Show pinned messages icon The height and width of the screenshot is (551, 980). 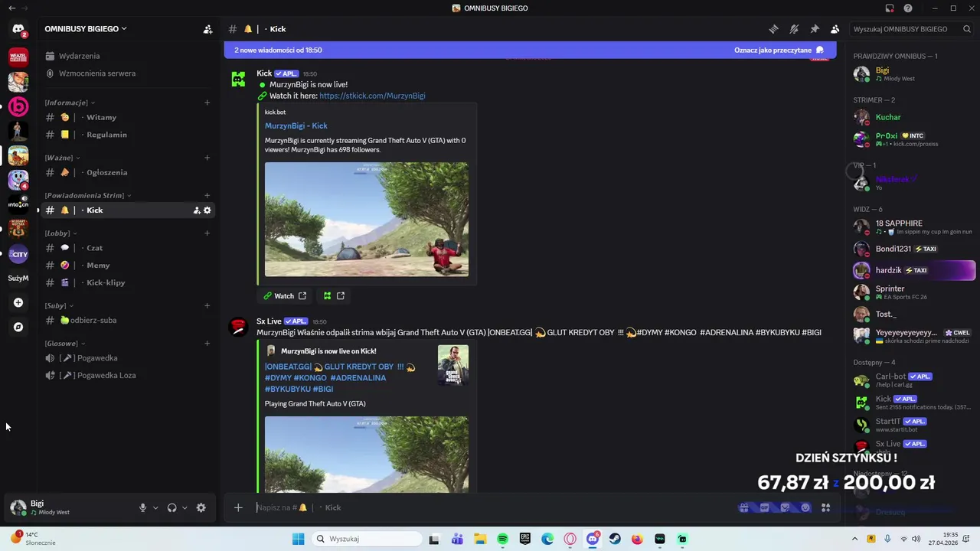[815, 29]
